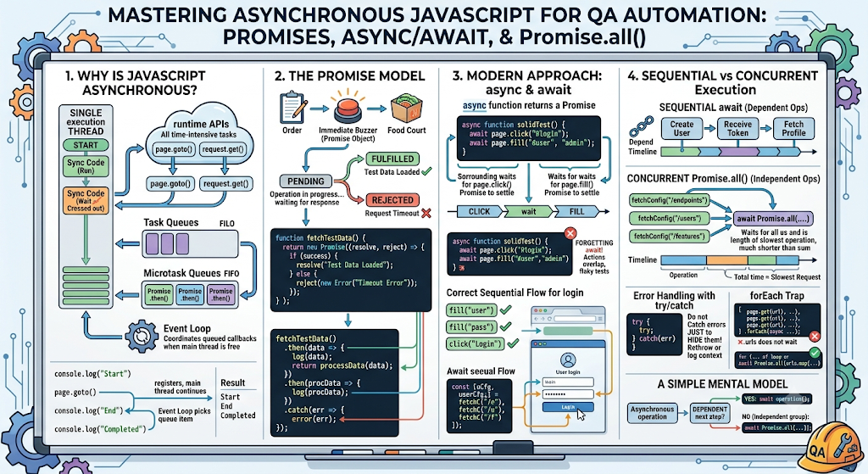Click the console.log("Completed") code line
This screenshot has height=474, width=868.
[x=100, y=428]
